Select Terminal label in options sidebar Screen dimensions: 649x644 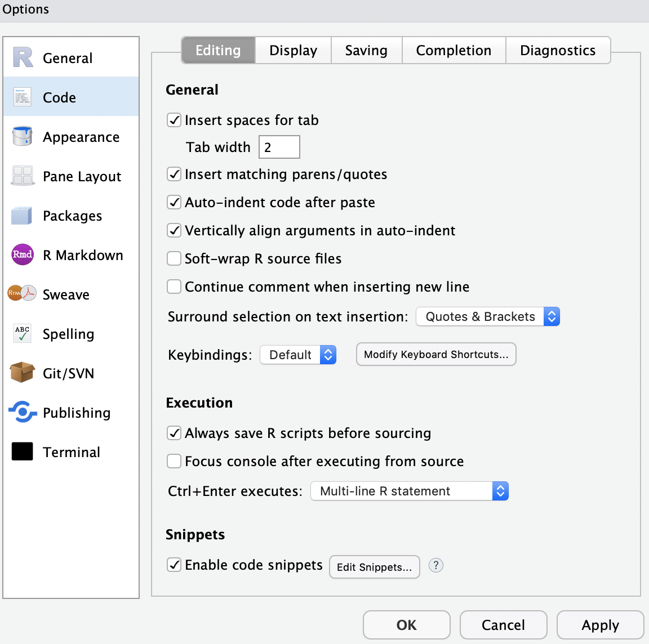click(71, 452)
